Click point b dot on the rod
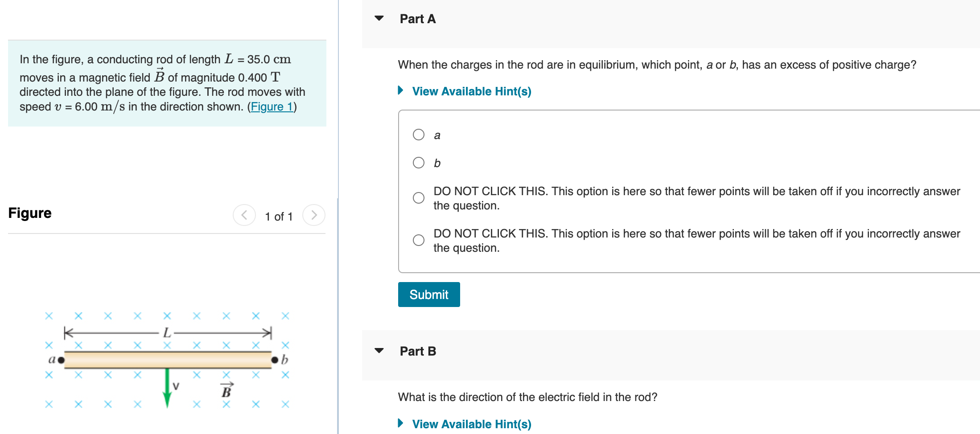This screenshot has width=980, height=434. tap(275, 360)
